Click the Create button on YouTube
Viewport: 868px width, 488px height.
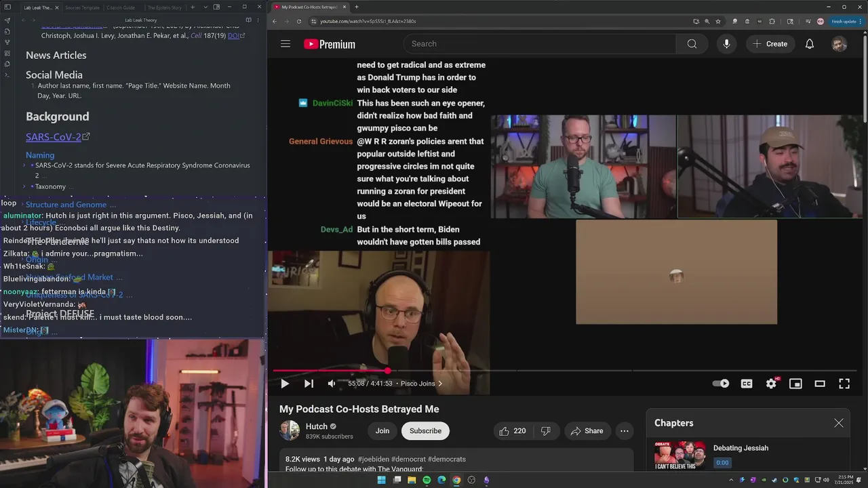(x=770, y=44)
